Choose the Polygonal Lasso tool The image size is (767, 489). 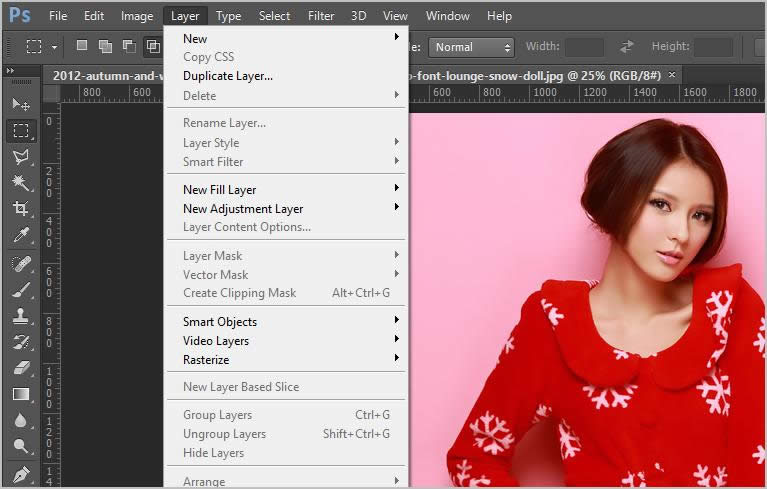pos(20,157)
